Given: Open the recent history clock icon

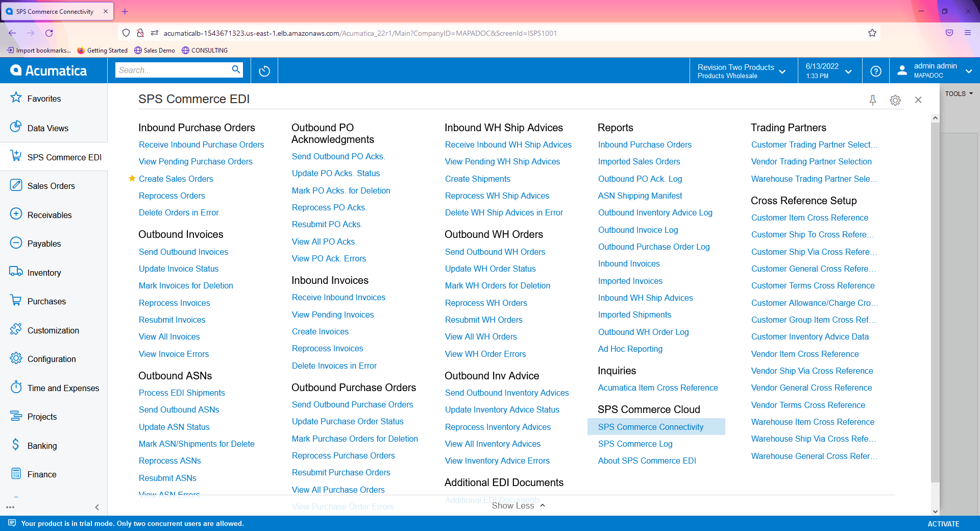Looking at the screenshot, I should coord(264,71).
